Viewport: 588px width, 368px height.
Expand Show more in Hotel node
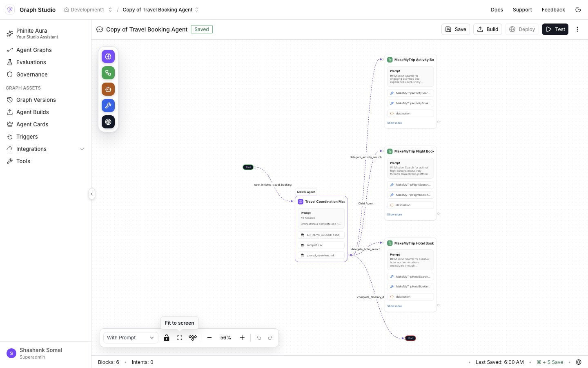pyautogui.click(x=394, y=306)
